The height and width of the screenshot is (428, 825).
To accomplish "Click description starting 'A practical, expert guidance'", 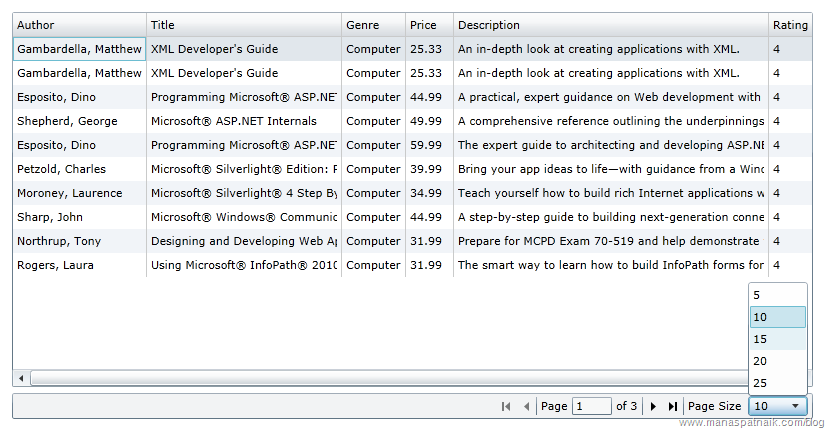I will [611, 97].
